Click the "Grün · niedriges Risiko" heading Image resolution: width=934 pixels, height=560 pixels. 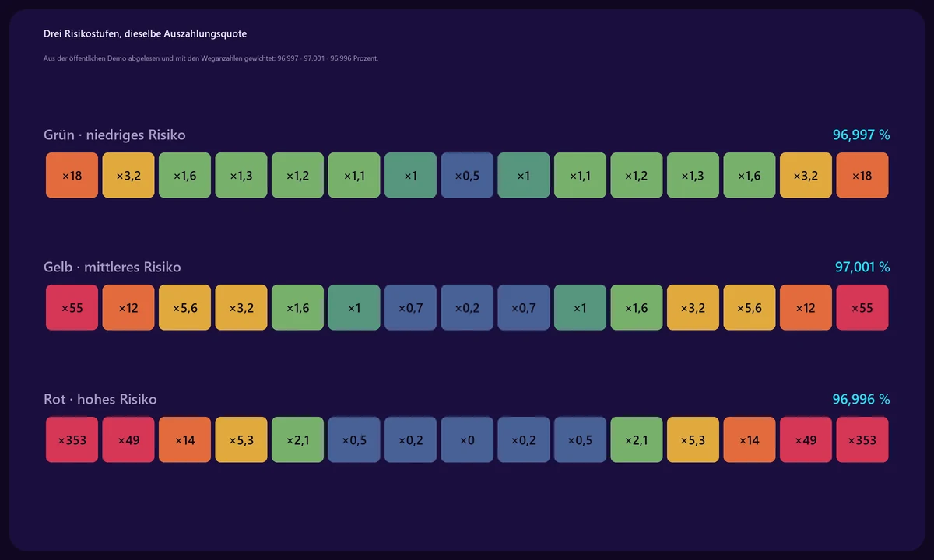[114, 135]
